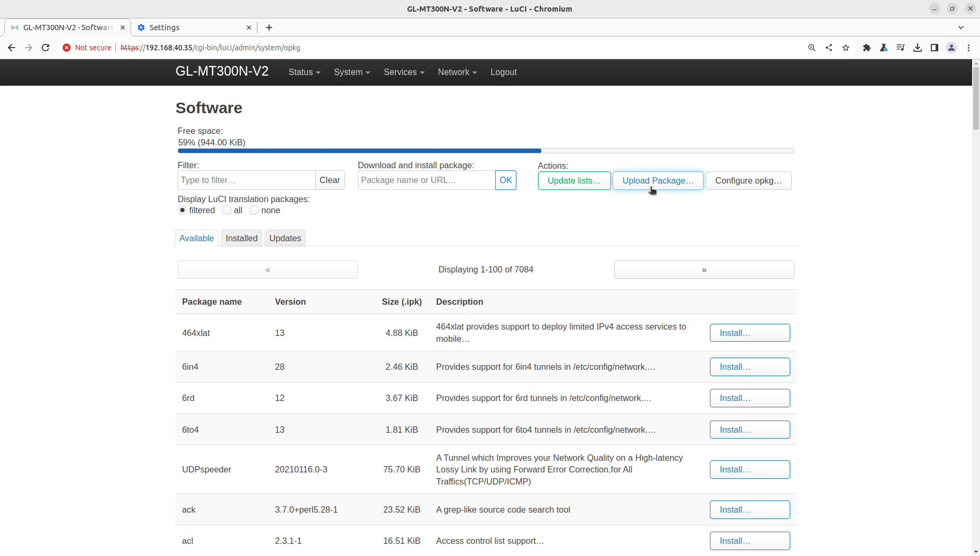980x556 pixels.
Task: Switch to the Installed tab
Action: tap(242, 238)
